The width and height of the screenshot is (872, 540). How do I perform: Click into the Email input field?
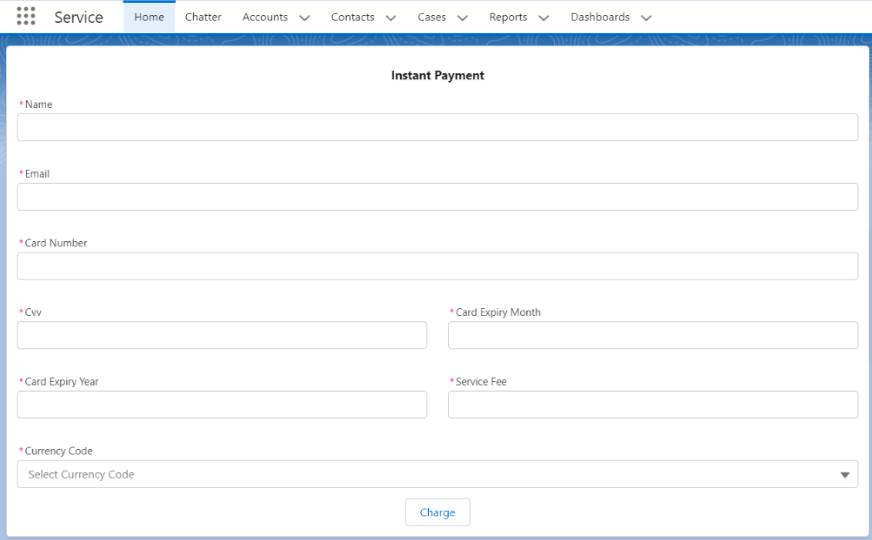[437, 197]
